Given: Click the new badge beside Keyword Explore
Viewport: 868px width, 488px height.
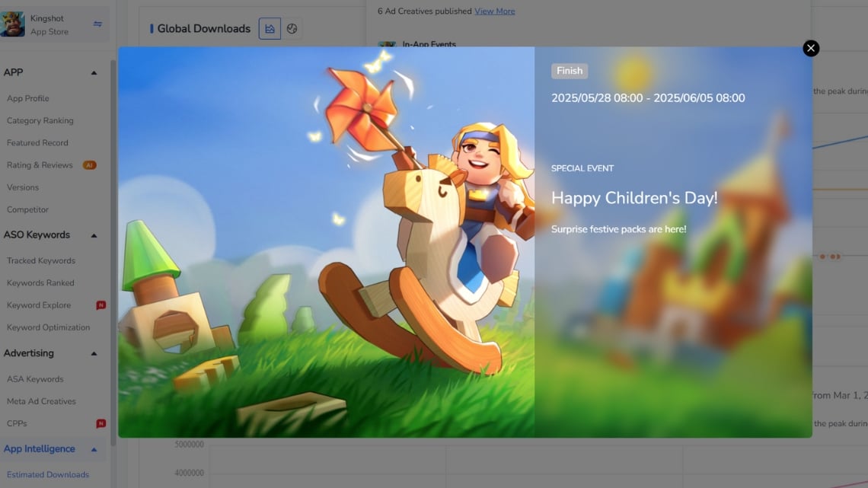Looking at the screenshot, I should [101, 305].
